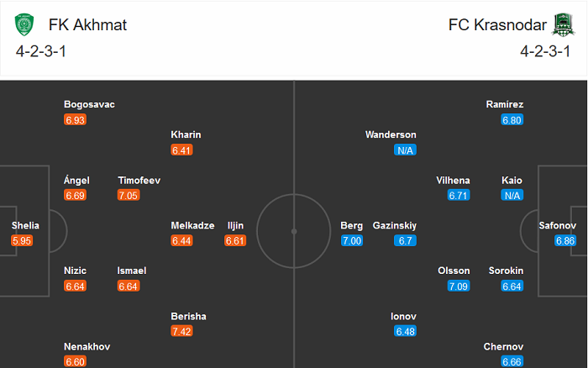Open the FK Akhmat team link

click(88, 25)
